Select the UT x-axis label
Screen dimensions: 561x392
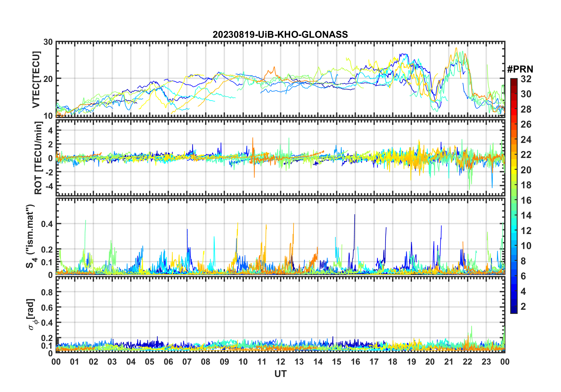[280, 374]
